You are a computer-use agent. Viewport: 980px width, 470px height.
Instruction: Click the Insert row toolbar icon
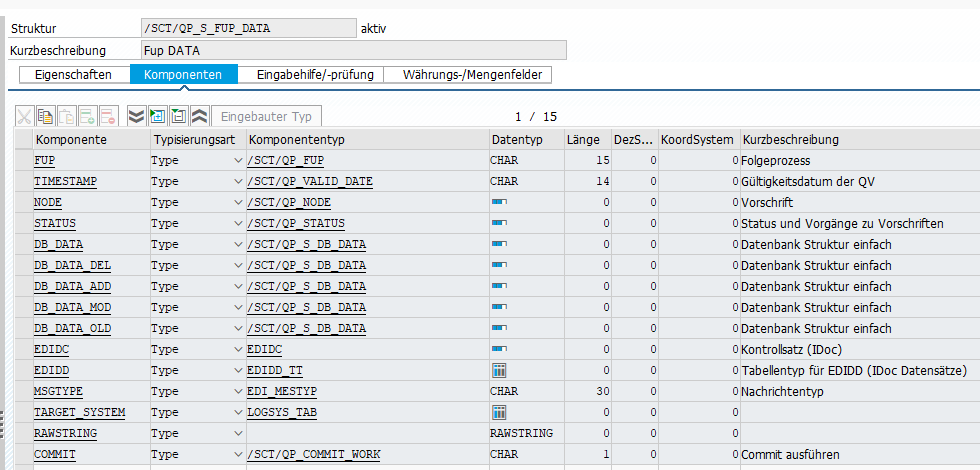pos(87,116)
